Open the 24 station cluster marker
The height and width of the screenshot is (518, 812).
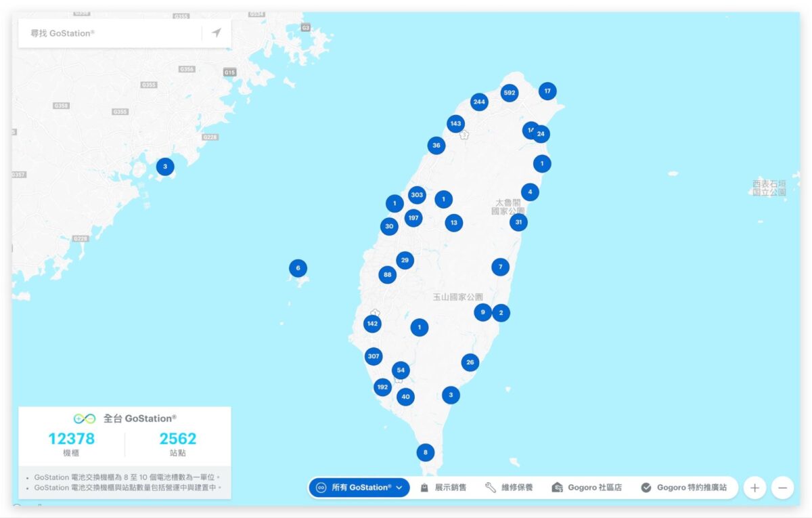pyautogui.click(x=541, y=134)
